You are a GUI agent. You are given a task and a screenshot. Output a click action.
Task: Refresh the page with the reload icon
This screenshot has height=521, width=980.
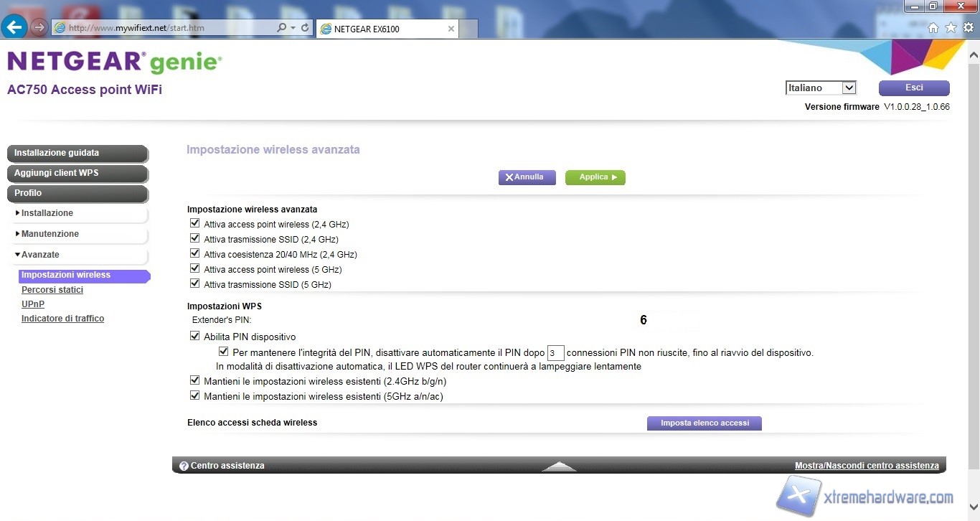tap(306, 28)
